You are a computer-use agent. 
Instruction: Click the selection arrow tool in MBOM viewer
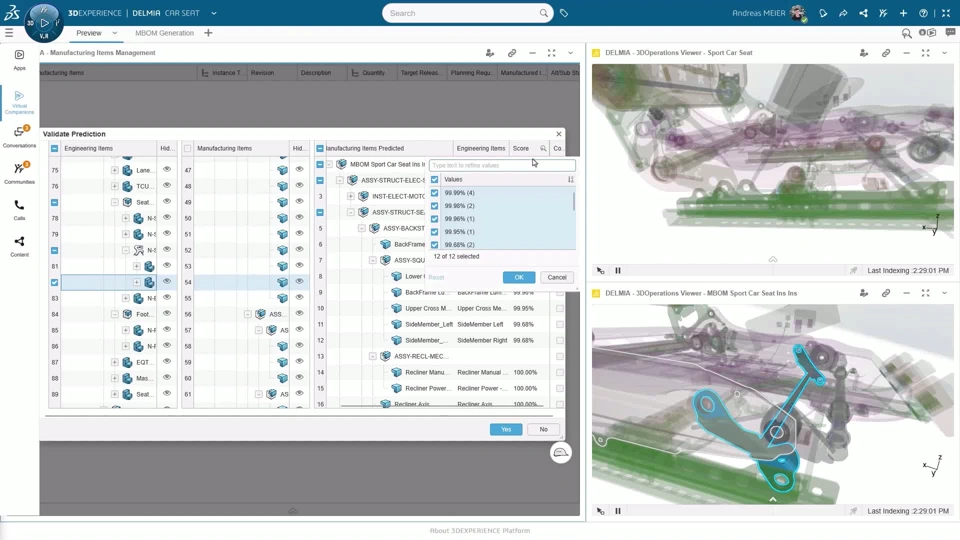(x=600, y=511)
